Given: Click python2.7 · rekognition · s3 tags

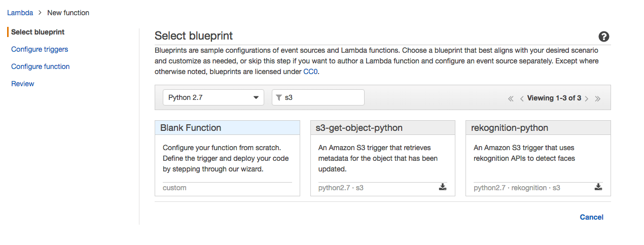Looking at the screenshot, I should (x=517, y=188).
